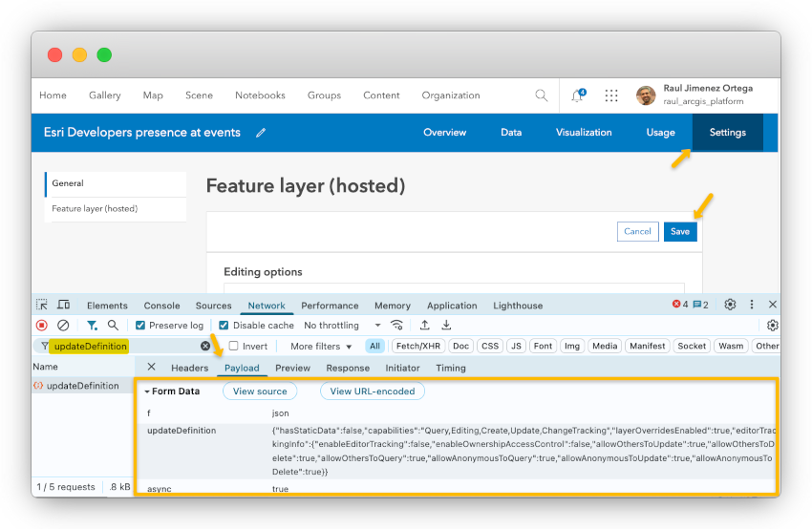The image size is (812, 529).
Task: Switch to the Headers tab
Action: 189,368
